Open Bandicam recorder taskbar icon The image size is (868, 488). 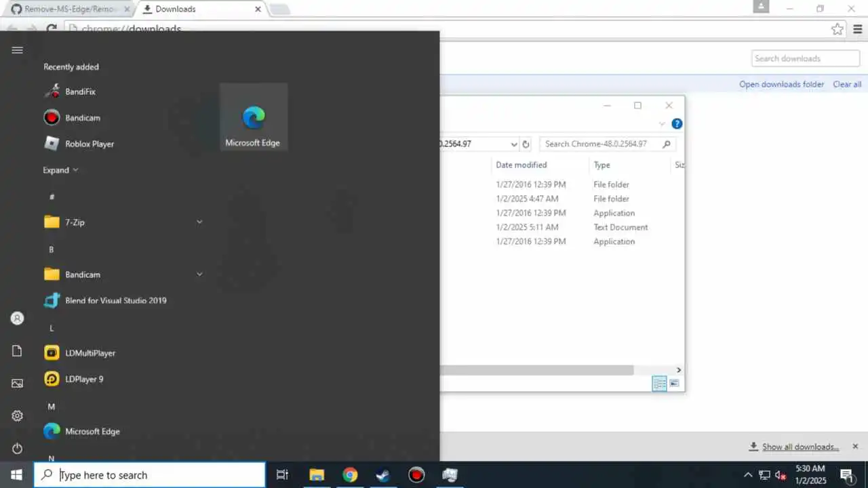click(x=416, y=475)
